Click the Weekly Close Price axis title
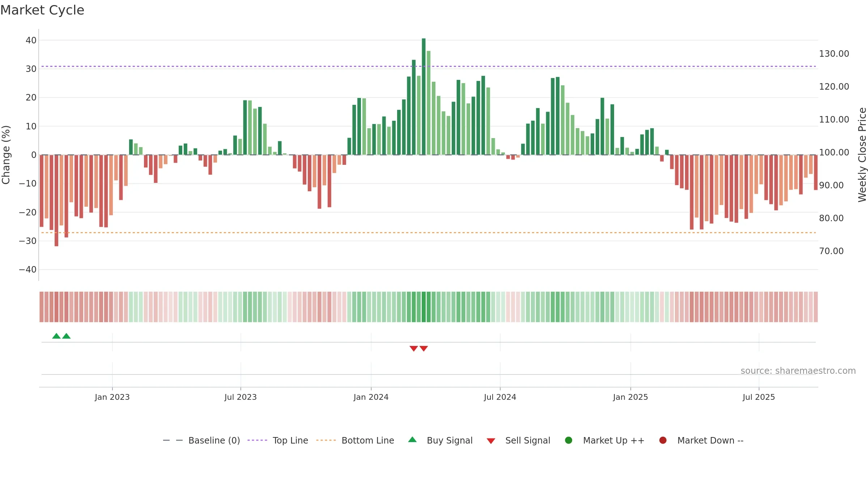This screenshot has height=488, width=868. [862, 155]
